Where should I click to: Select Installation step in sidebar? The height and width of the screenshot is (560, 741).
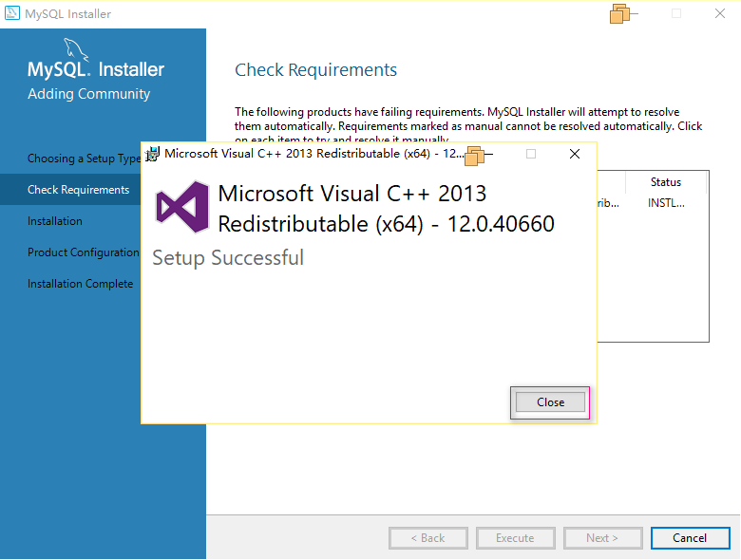[x=55, y=221]
